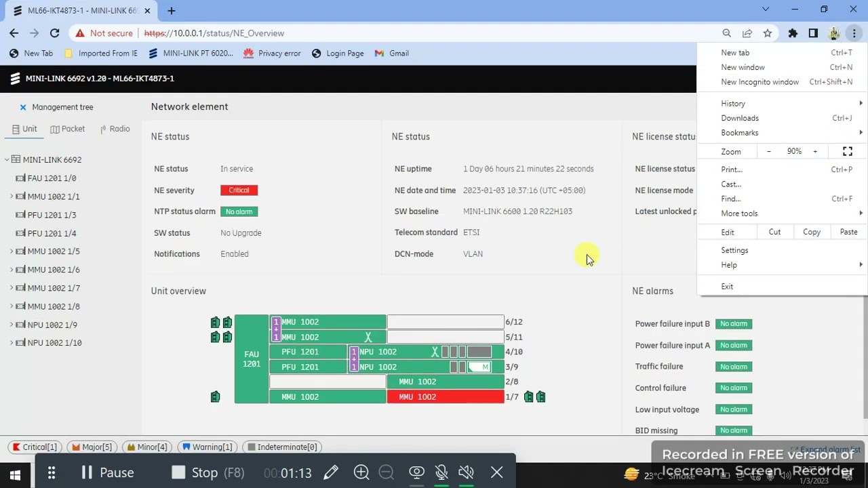The image size is (868, 488).
Task: Expand MMU 1002 1/1 tree node
Action: pyautogui.click(x=12, y=197)
